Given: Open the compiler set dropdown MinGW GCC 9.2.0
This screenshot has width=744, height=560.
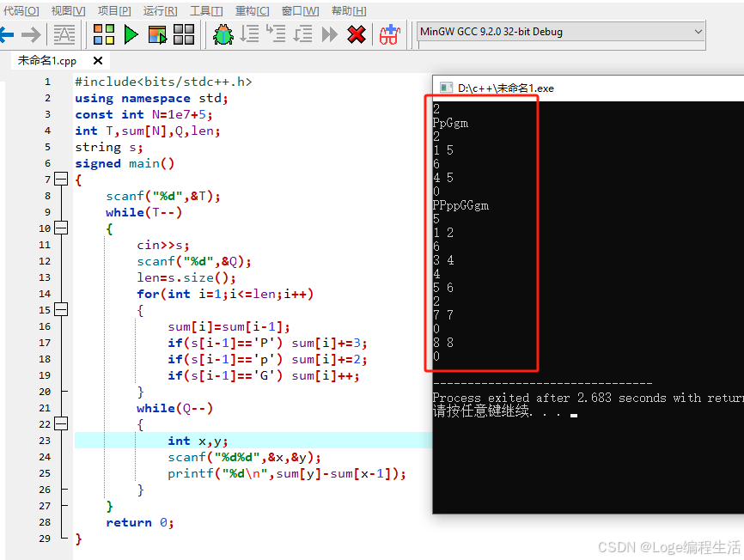Looking at the screenshot, I should coord(561,32).
